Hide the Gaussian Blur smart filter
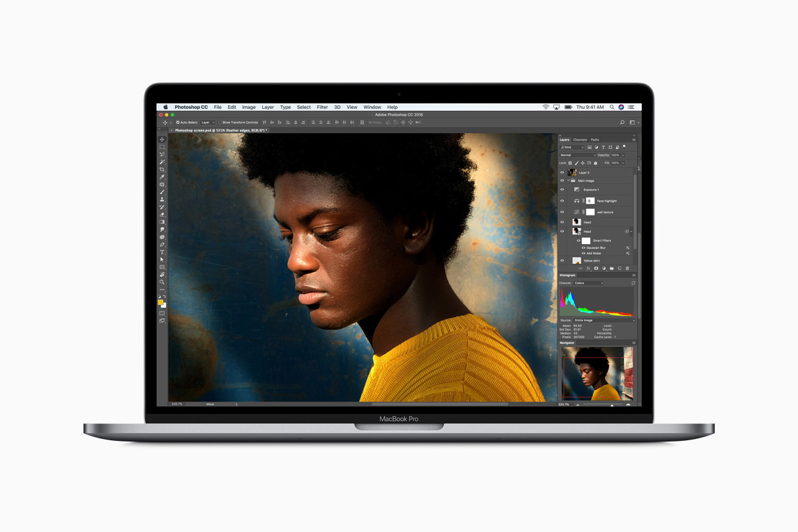The height and width of the screenshot is (532, 798). pyautogui.click(x=584, y=247)
